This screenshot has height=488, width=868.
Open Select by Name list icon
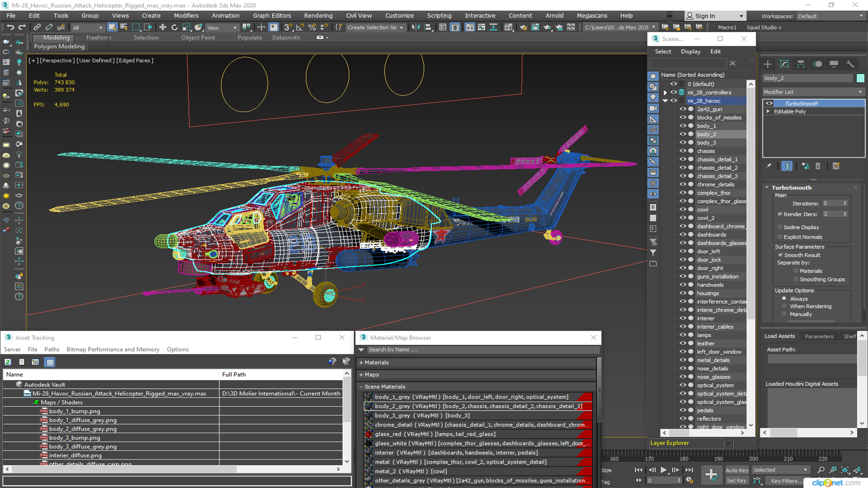click(x=123, y=28)
